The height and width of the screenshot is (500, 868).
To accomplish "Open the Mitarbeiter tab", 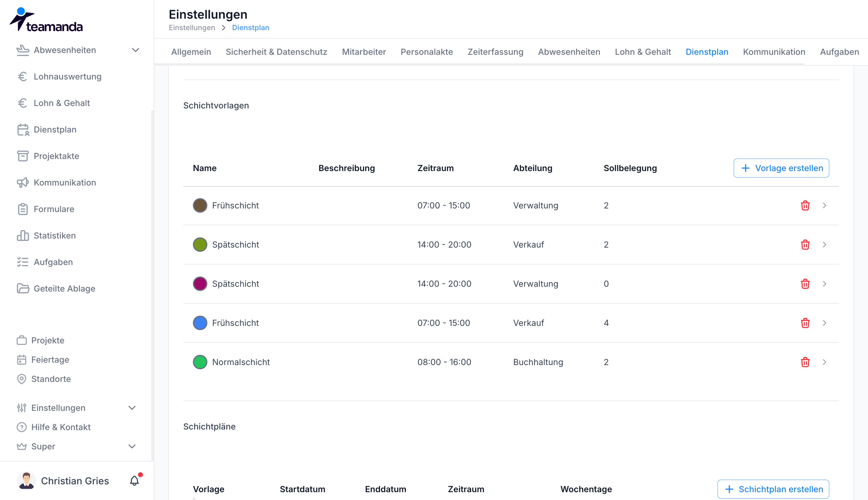I will [364, 52].
